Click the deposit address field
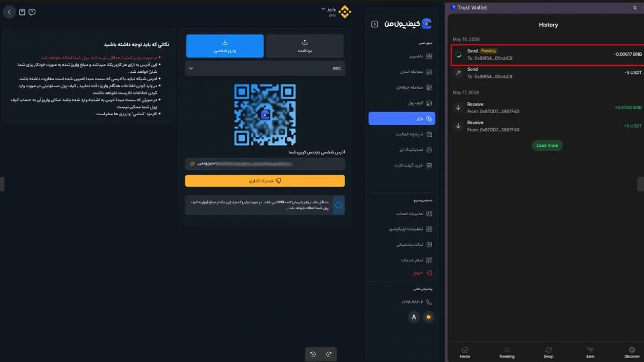644x362 pixels. point(265,164)
